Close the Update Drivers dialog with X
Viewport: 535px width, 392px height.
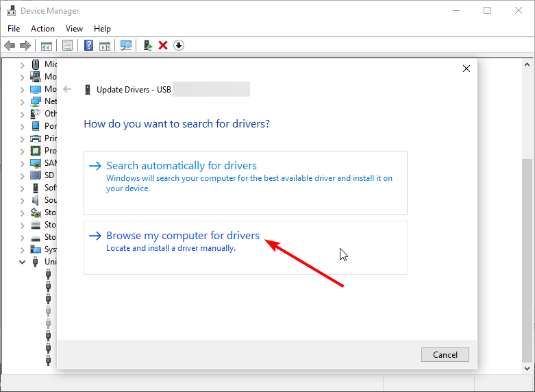pyautogui.click(x=466, y=69)
